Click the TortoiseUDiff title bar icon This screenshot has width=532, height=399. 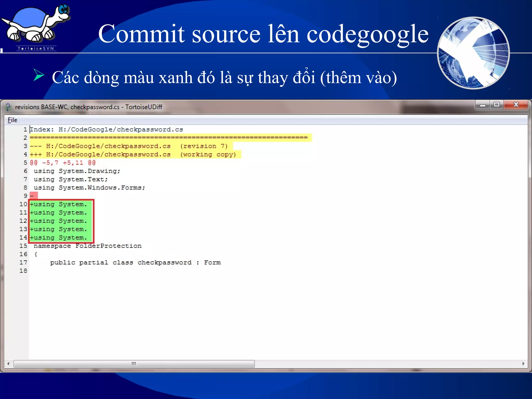tap(8, 107)
